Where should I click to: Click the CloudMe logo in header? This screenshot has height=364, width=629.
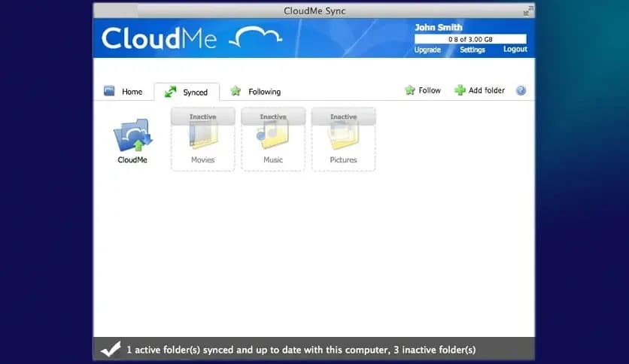click(192, 38)
